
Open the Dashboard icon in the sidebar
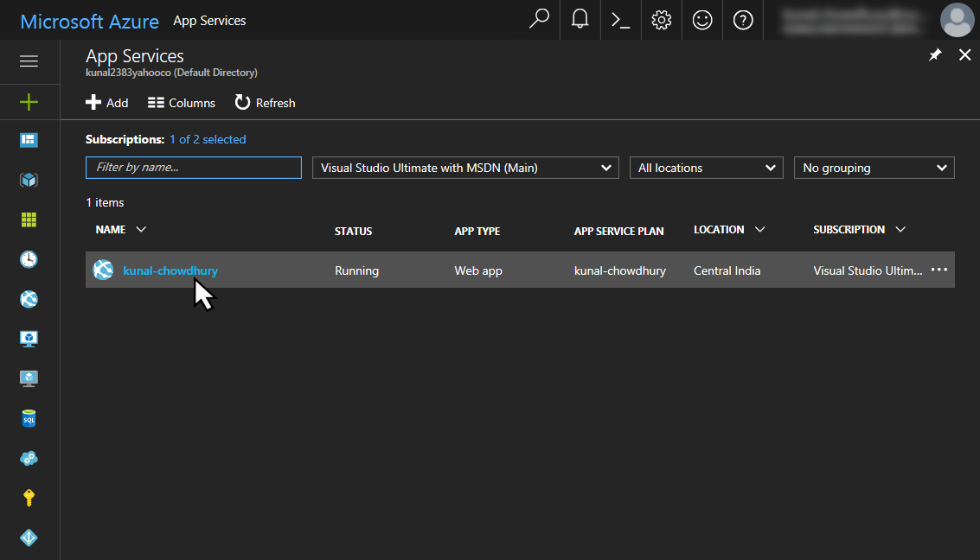(29, 140)
